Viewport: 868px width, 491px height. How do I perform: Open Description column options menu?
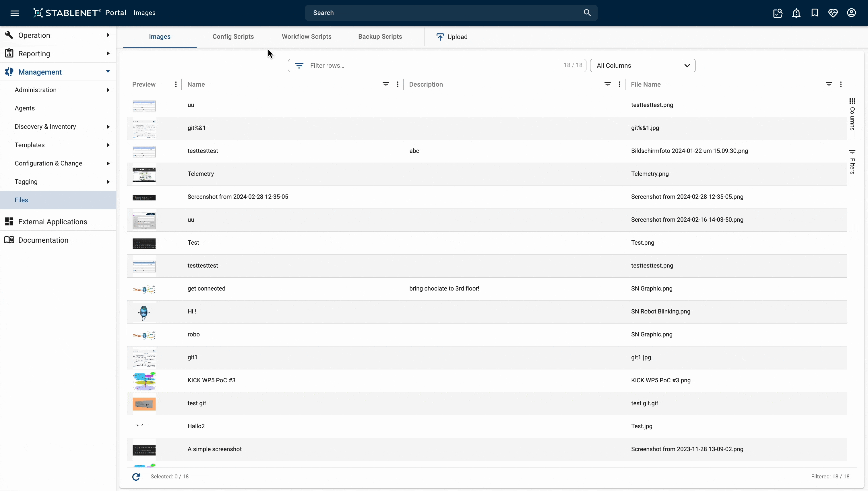pyautogui.click(x=619, y=84)
